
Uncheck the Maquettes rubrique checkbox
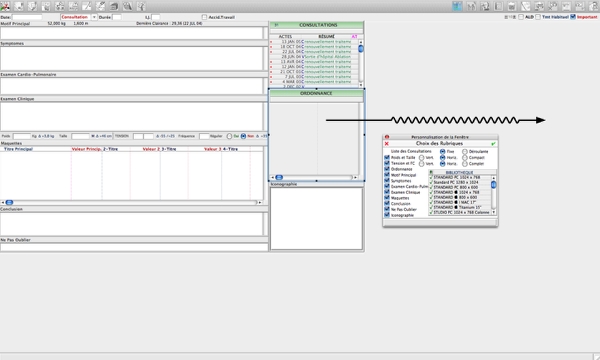click(x=387, y=197)
